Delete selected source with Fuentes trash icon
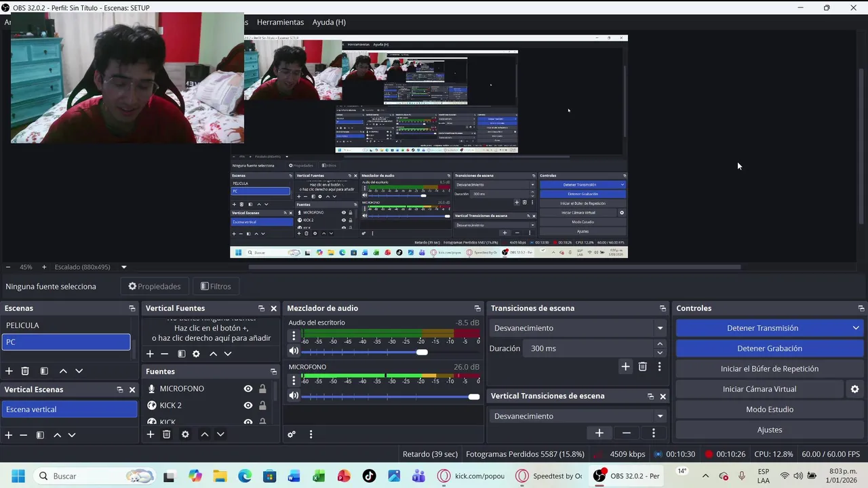868x488 pixels. point(166,434)
